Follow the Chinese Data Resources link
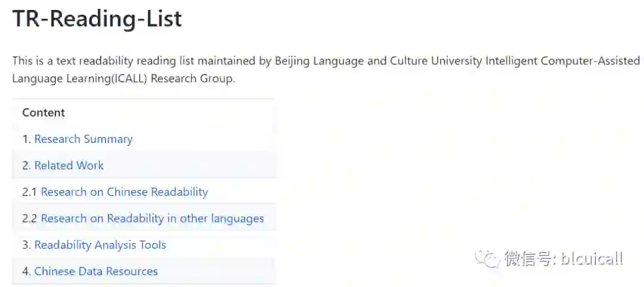 pos(95,272)
